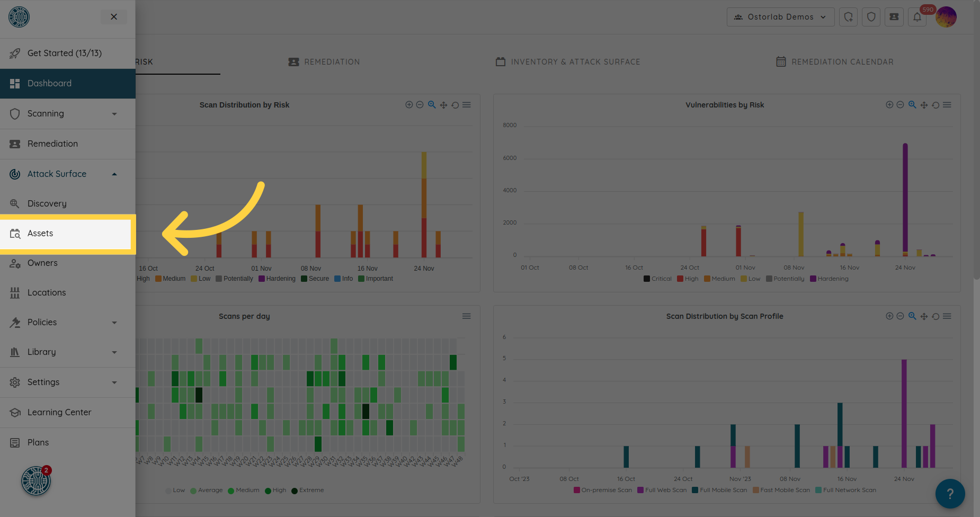Open menu icon on Scans per day chart
The width and height of the screenshot is (980, 517).
(x=466, y=316)
